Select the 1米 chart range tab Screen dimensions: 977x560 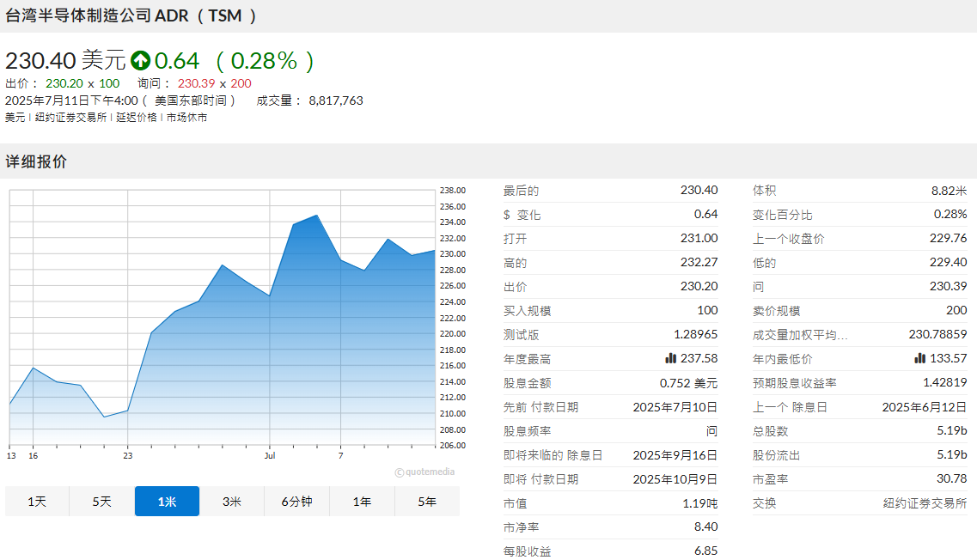pyautogui.click(x=167, y=502)
